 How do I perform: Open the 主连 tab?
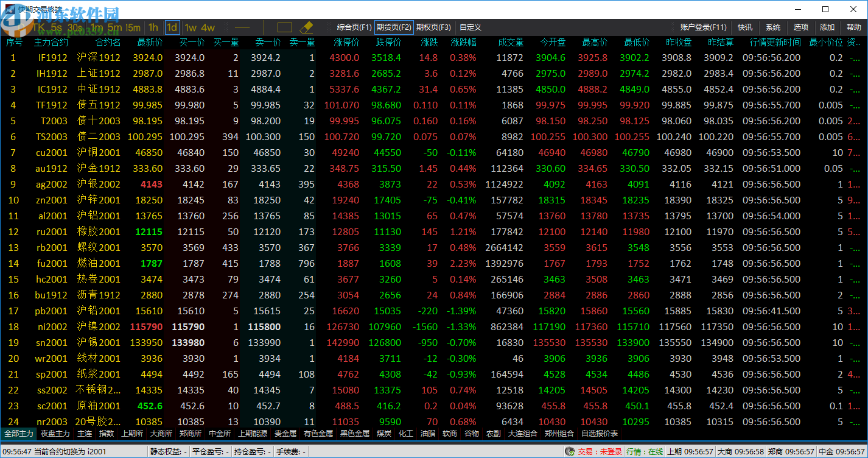click(x=85, y=434)
